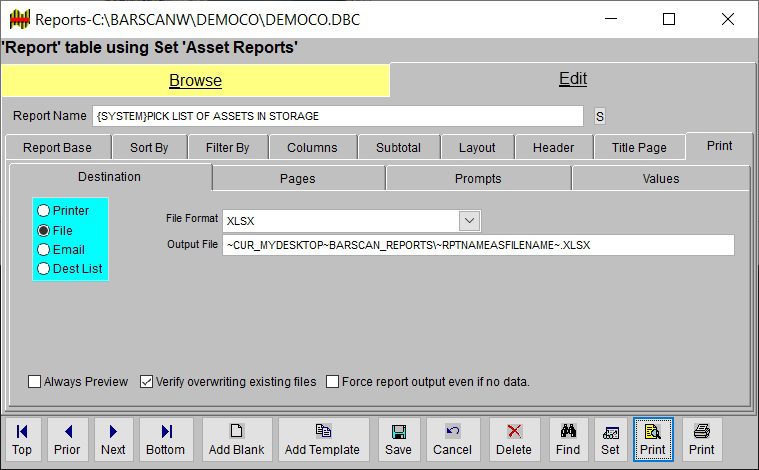The image size is (759, 470).
Task: Go to Top record button
Action: tap(22, 440)
